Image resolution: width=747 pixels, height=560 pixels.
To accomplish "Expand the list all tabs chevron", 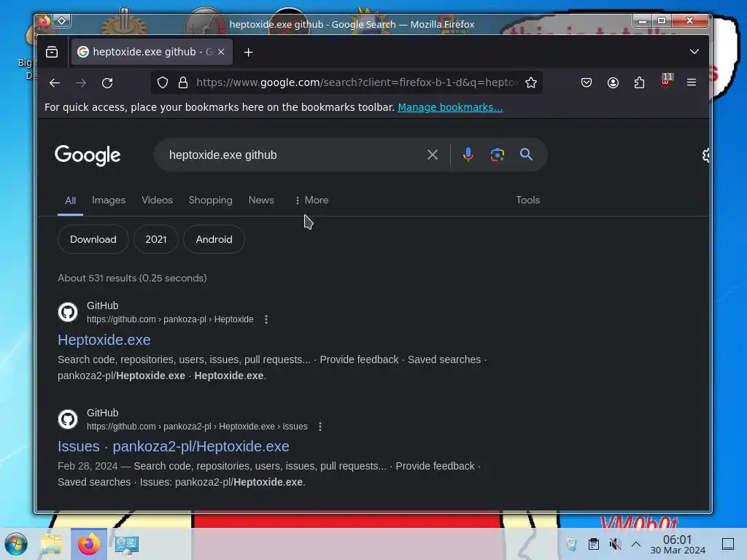I will click(694, 52).
